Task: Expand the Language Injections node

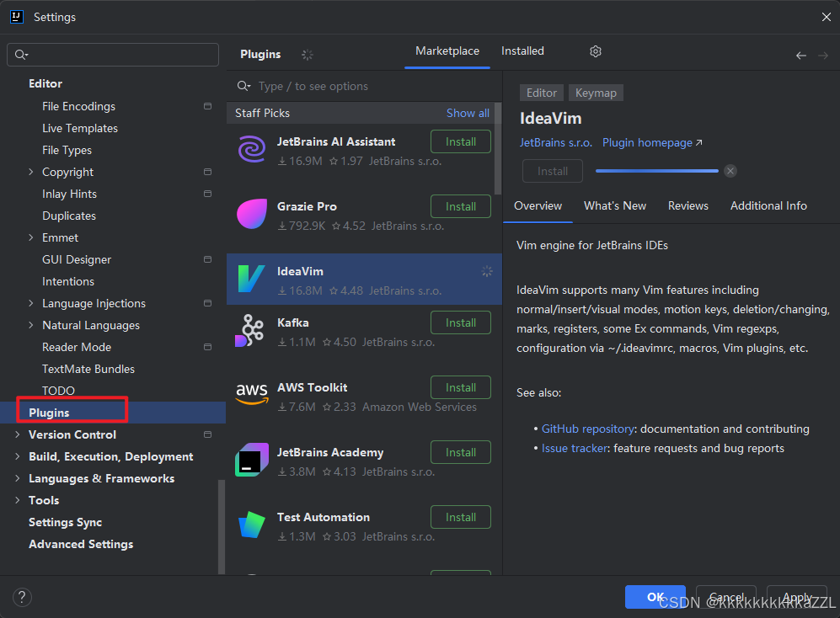Action: (x=30, y=303)
